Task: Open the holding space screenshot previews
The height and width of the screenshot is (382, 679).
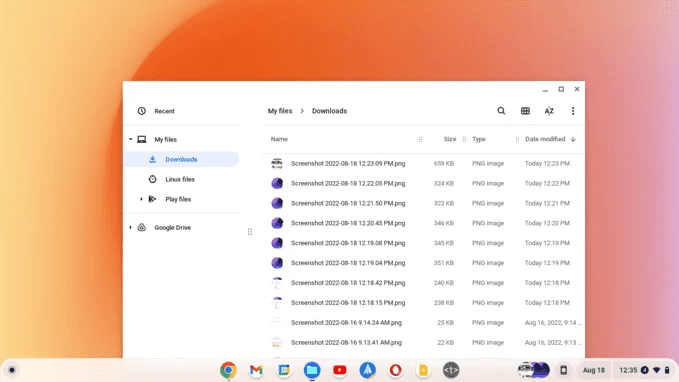Action: point(534,370)
